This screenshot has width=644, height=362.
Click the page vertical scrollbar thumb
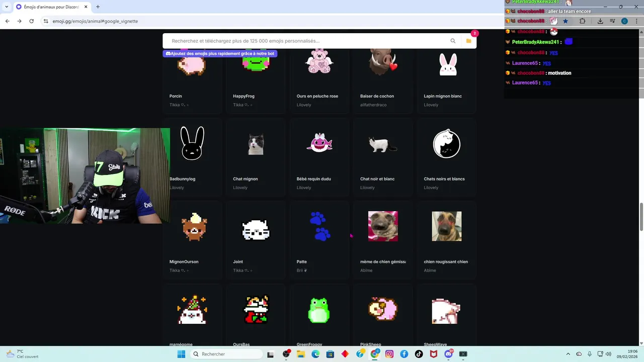point(641,216)
